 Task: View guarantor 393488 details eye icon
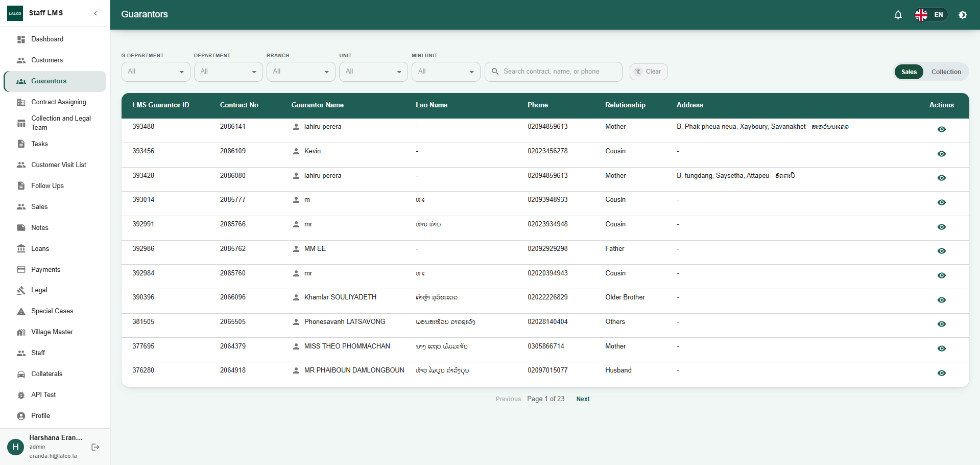pyautogui.click(x=942, y=129)
